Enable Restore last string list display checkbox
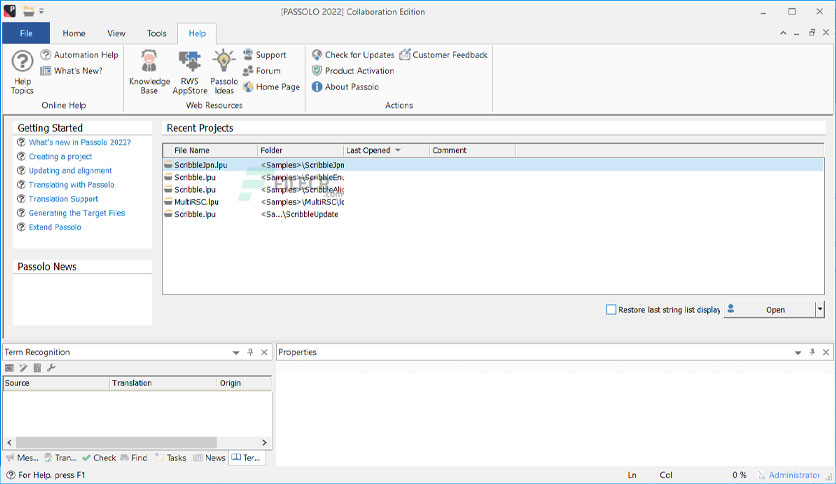 click(611, 310)
